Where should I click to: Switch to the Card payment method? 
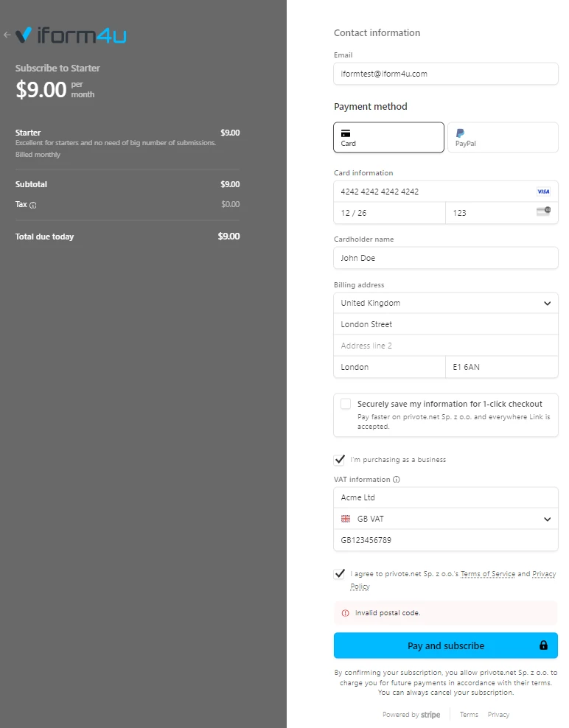click(388, 137)
